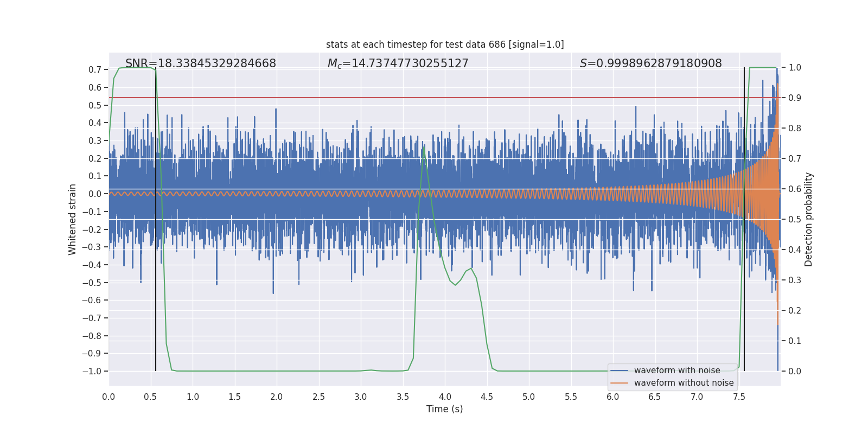Click the −0.9 tick on the Whitened strain axis

pos(92,353)
